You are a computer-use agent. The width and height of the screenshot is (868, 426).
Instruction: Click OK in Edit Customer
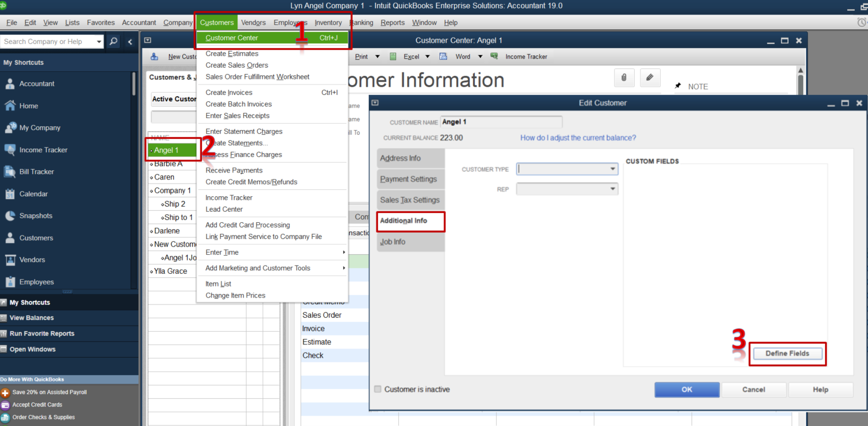click(687, 390)
